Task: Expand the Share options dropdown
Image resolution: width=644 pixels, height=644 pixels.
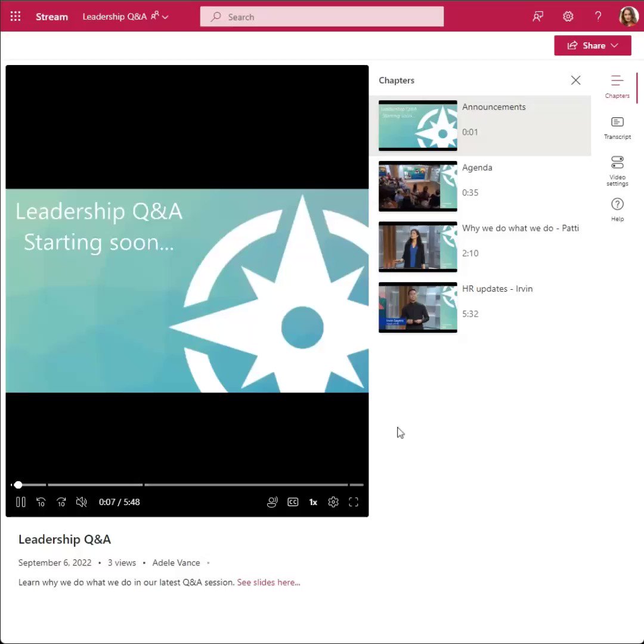Action: pyautogui.click(x=614, y=45)
